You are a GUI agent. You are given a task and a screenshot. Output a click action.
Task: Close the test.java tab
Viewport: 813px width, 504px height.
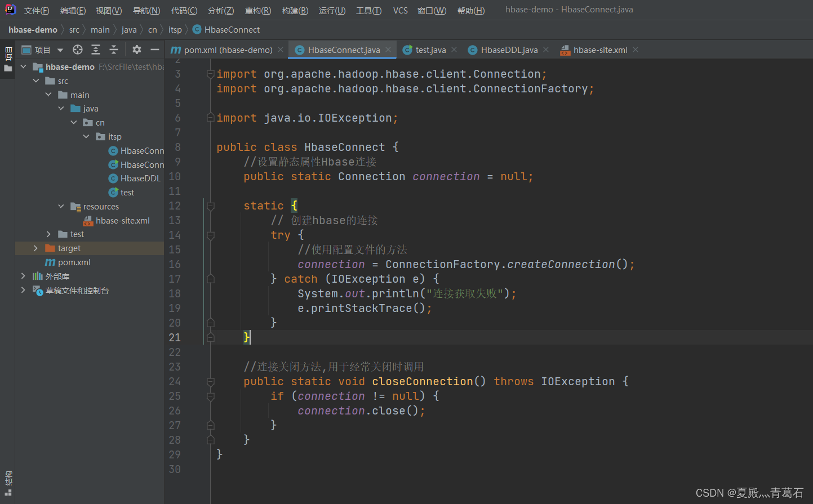tap(454, 50)
